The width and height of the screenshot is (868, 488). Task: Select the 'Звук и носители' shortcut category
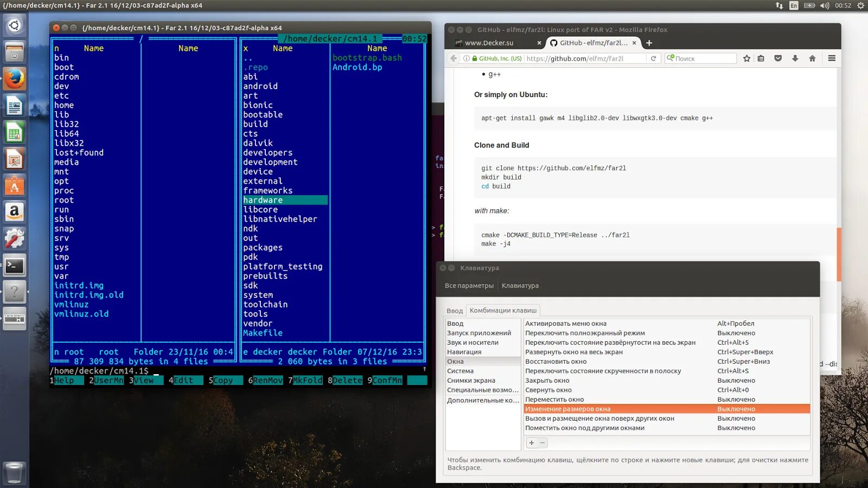pos(483,343)
